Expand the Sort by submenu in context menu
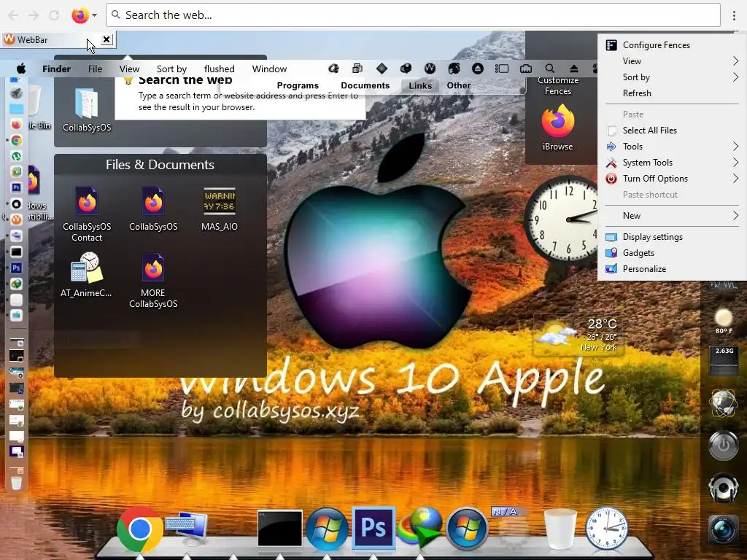The width and height of the screenshot is (747, 560). coord(672,77)
